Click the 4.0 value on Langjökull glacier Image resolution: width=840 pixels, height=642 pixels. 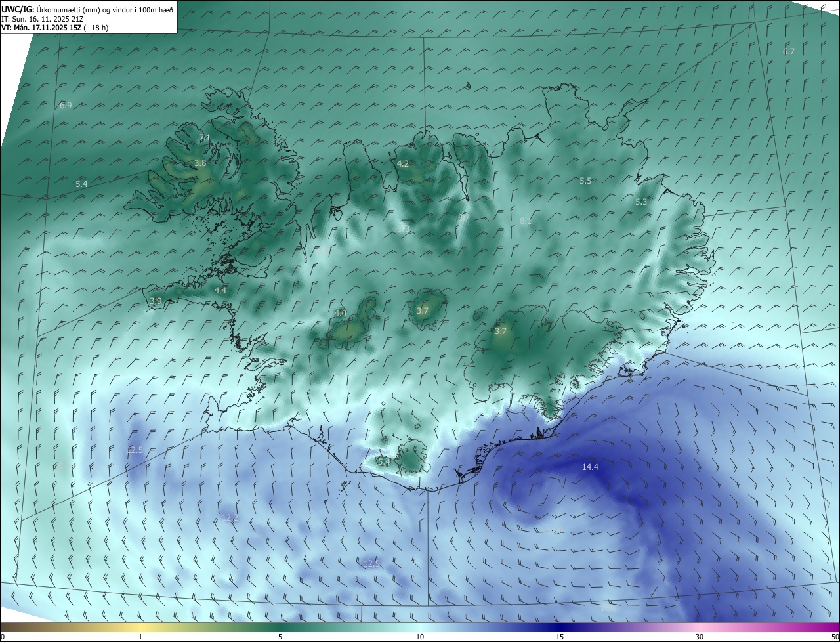point(341,314)
